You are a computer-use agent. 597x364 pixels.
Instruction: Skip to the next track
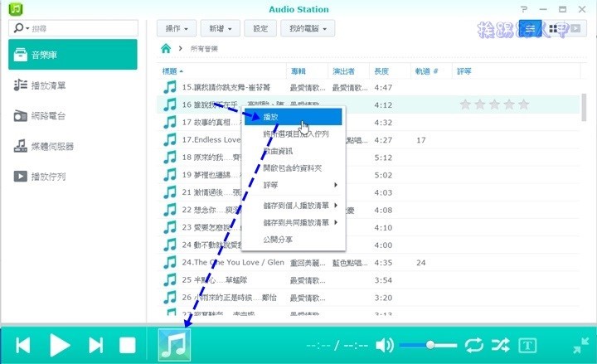96,345
